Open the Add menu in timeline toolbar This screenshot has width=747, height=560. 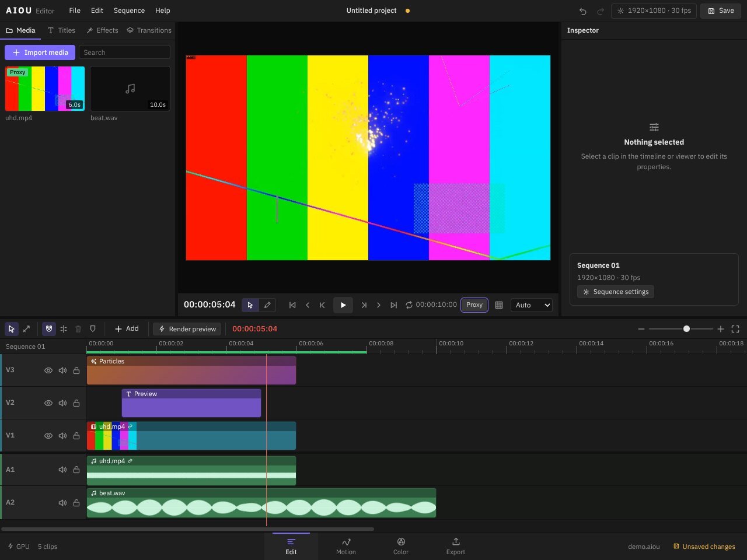pos(127,329)
